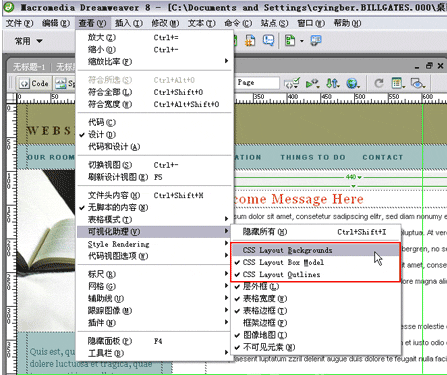Choose 符合宽度 menu item
This screenshot has height=375, width=447.
point(154,104)
